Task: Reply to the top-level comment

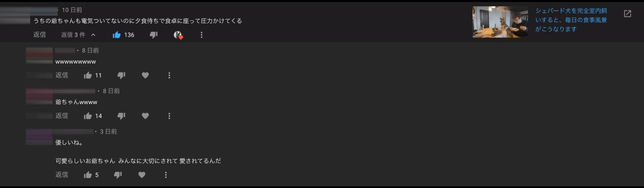Action: click(40, 35)
